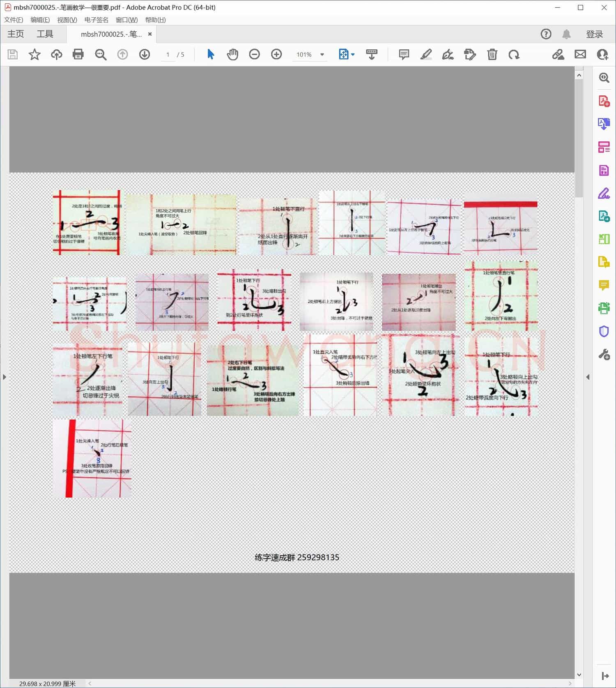Click the Delete page trash icon

tap(492, 54)
